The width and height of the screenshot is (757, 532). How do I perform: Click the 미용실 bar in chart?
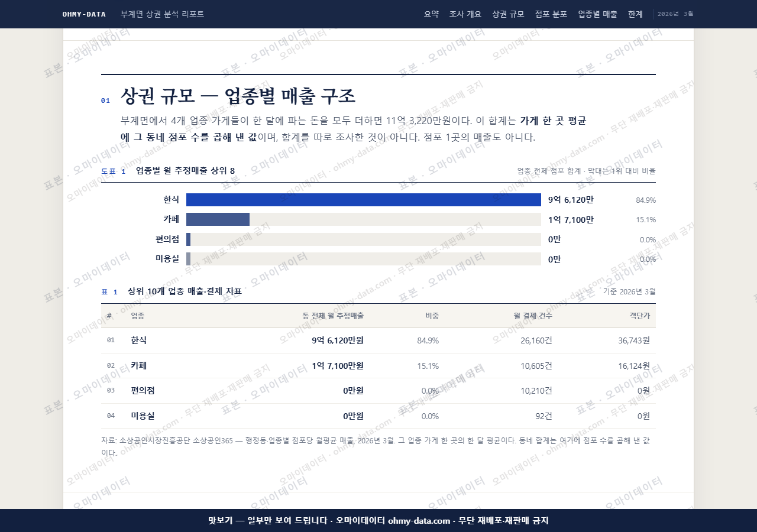pos(188,259)
